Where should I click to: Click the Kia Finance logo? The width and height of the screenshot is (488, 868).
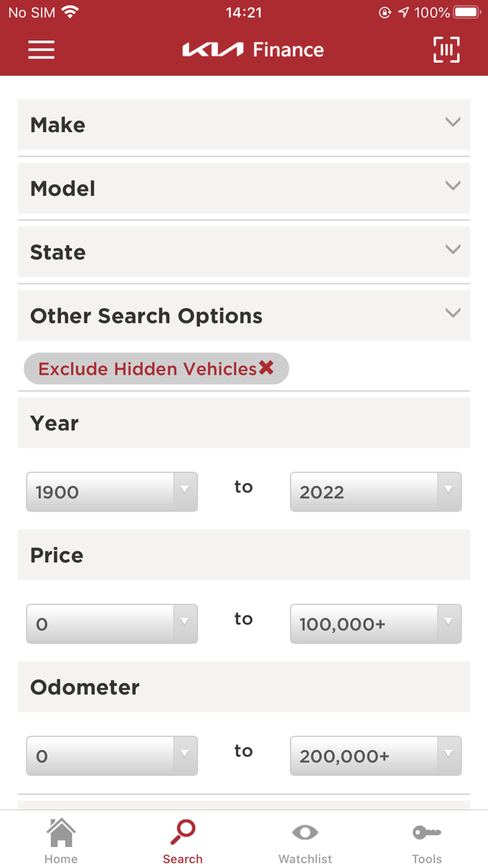coord(253,50)
